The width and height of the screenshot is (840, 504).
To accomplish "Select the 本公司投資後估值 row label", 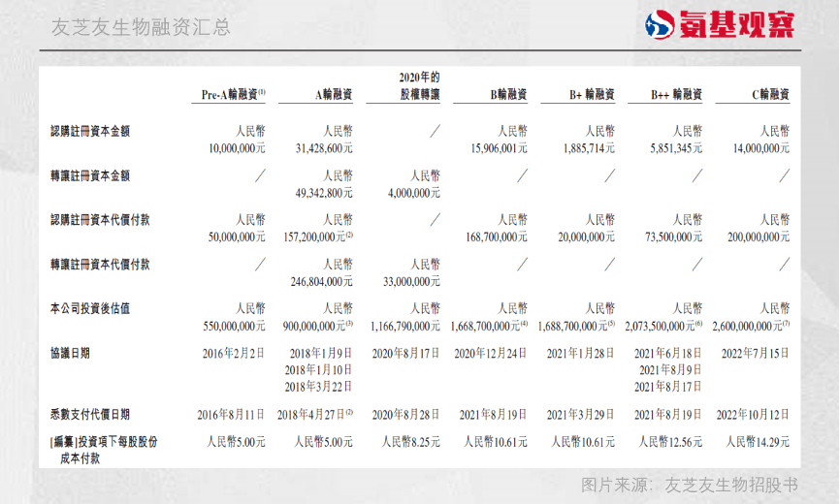I will pyautogui.click(x=90, y=308).
